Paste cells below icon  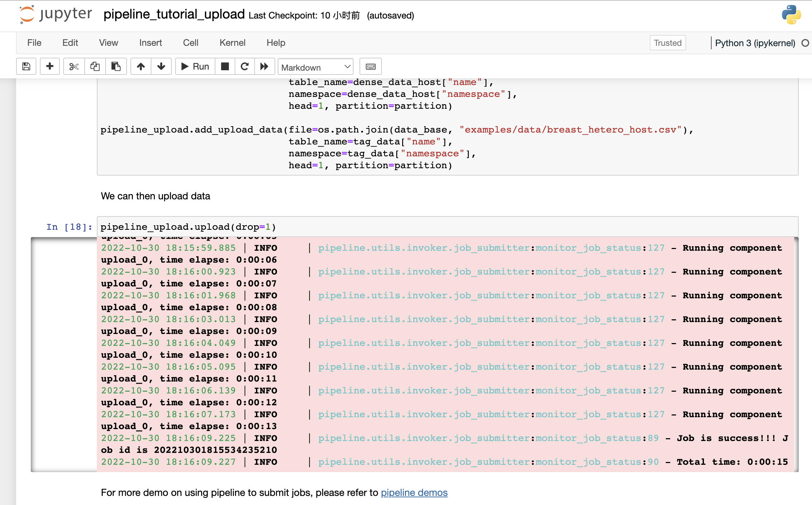(x=116, y=66)
